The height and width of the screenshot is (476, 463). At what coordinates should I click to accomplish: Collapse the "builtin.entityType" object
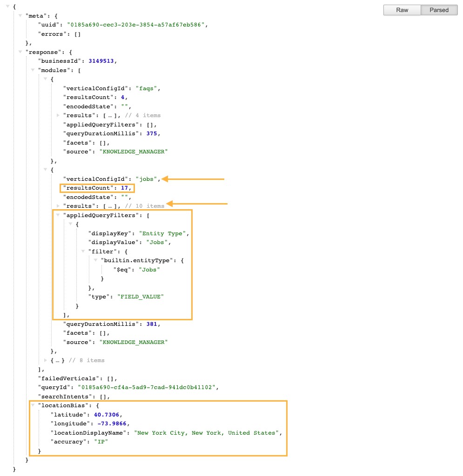pos(95,260)
